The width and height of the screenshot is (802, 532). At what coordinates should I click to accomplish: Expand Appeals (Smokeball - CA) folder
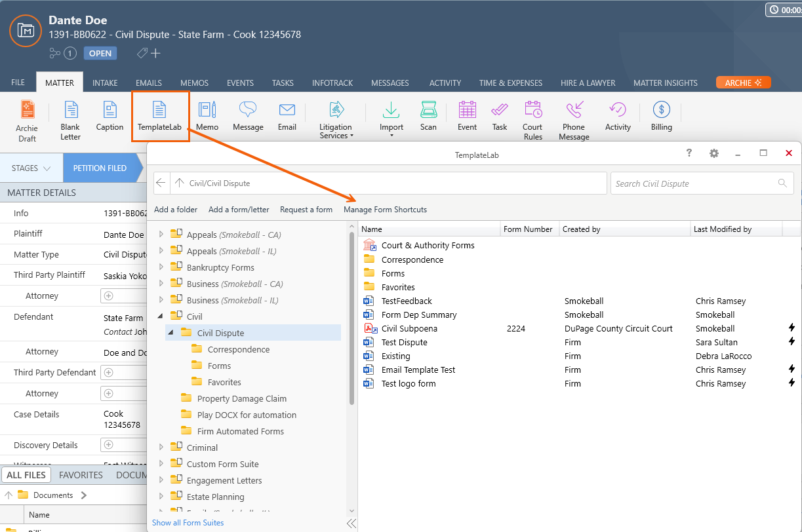(x=161, y=235)
